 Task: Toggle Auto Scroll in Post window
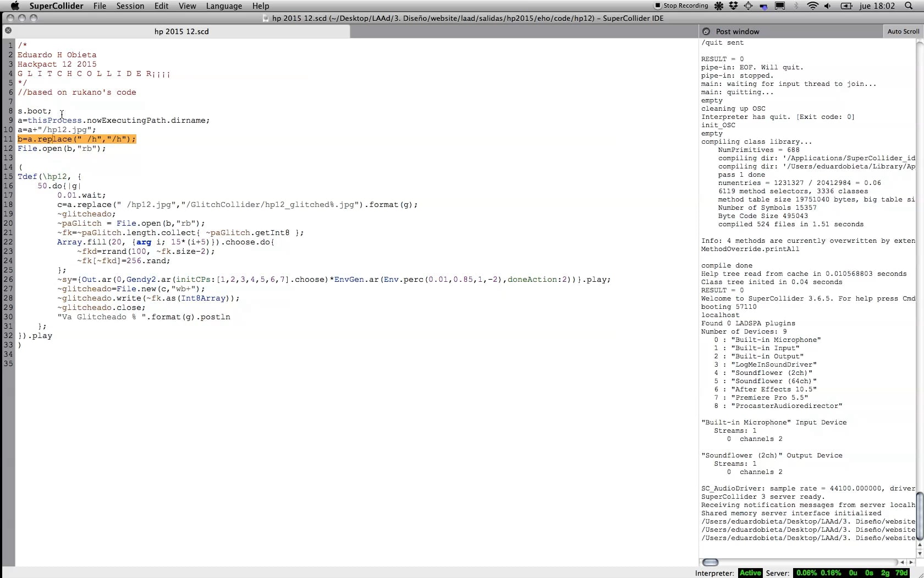click(903, 31)
